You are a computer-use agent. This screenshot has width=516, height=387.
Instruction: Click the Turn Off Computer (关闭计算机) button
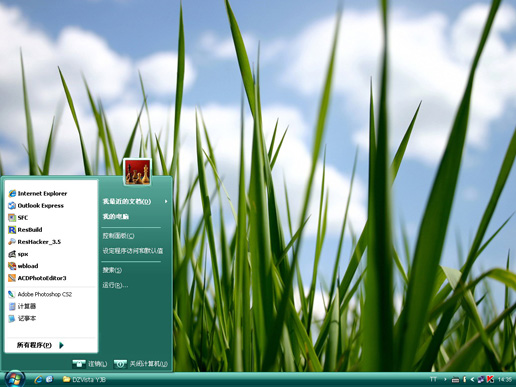pos(140,364)
